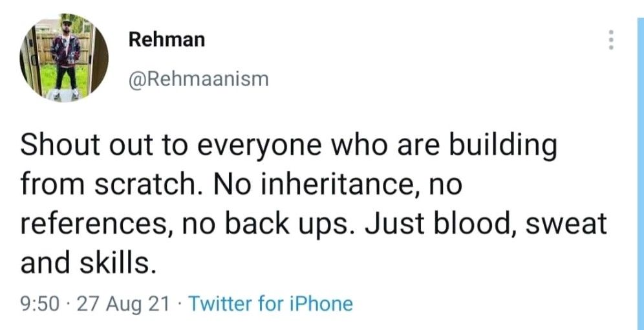Open Rehman's circular profile picture
This screenshot has height=330, width=644.
64,57
